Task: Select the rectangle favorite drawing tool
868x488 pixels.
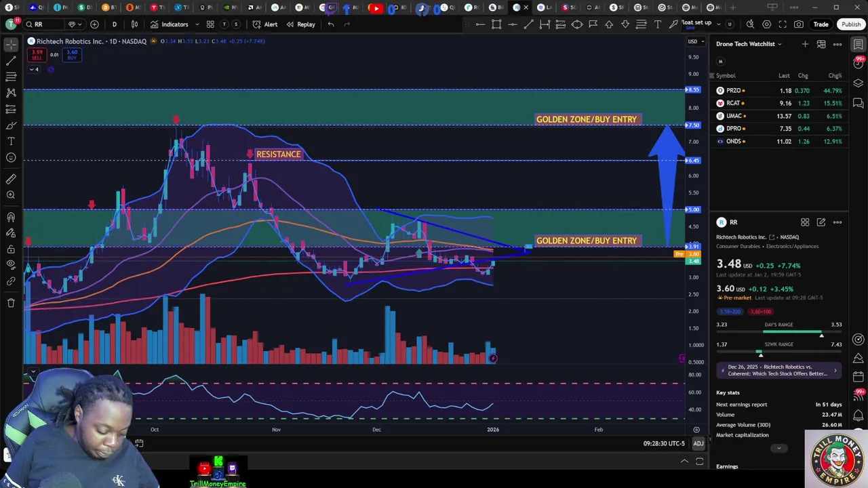Action: [x=496, y=24]
